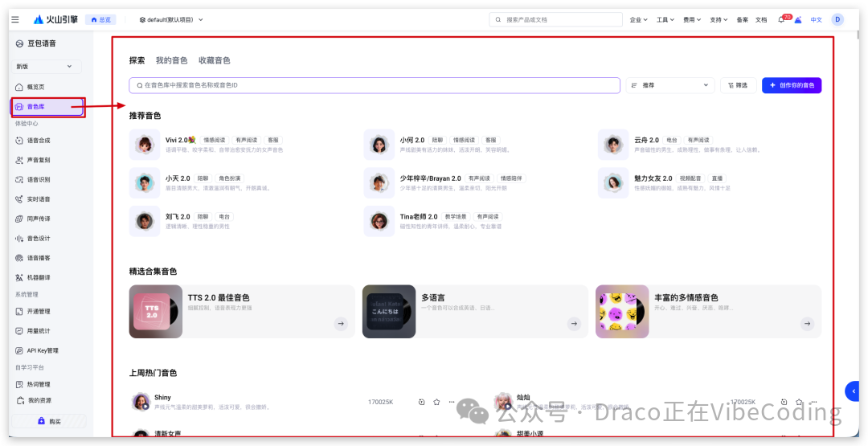The height and width of the screenshot is (446, 868).
Task: Click the voice library search box
Action: pyautogui.click(x=375, y=85)
